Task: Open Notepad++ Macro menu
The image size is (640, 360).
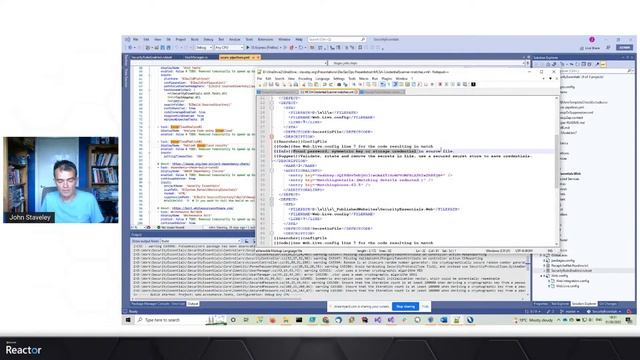Action: [363, 79]
